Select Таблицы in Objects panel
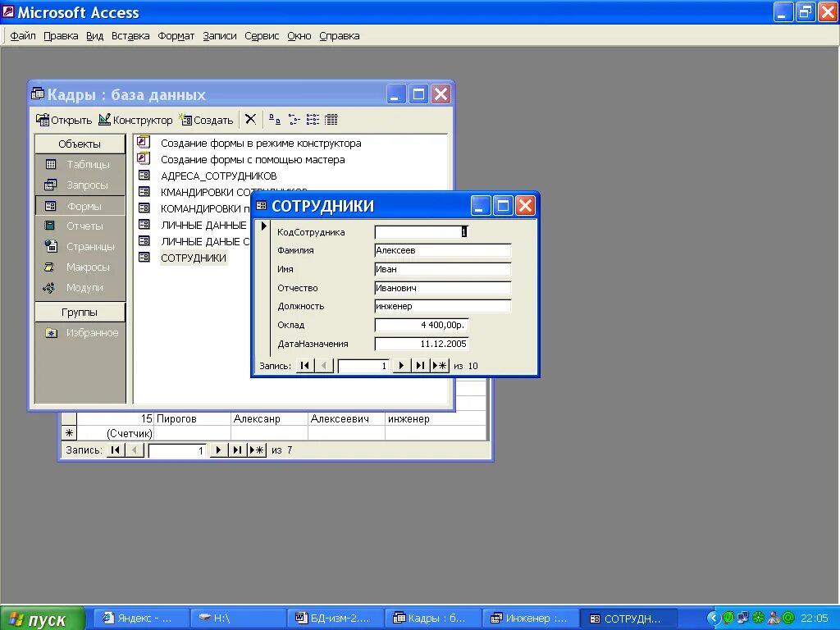Viewport: 840px width, 630px height. pos(80,164)
